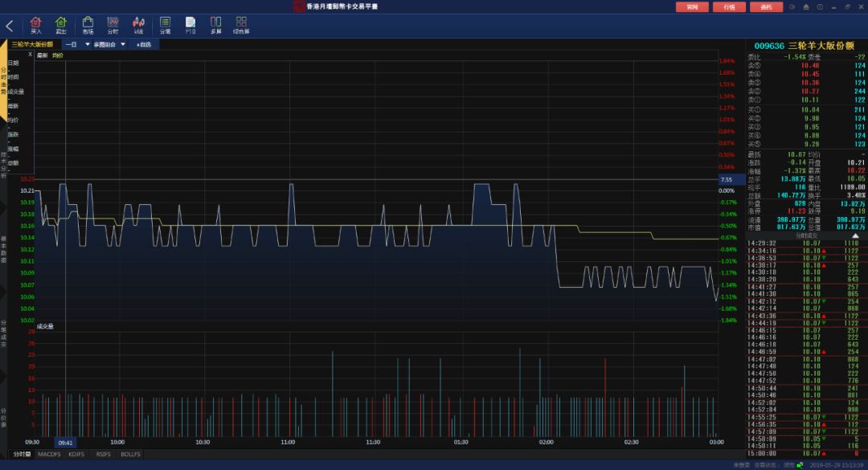Click the date time in status bar
Image resolution: width=868 pixels, height=470 pixels.
tap(836, 465)
